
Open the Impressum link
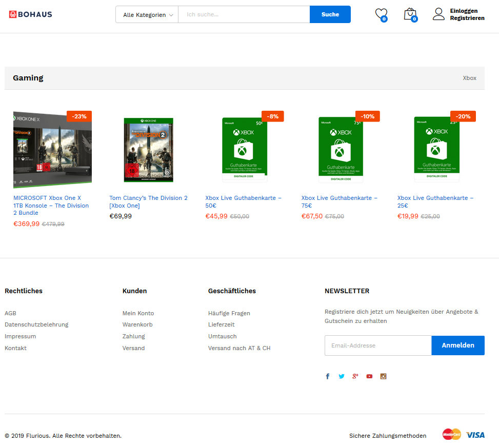click(x=21, y=336)
